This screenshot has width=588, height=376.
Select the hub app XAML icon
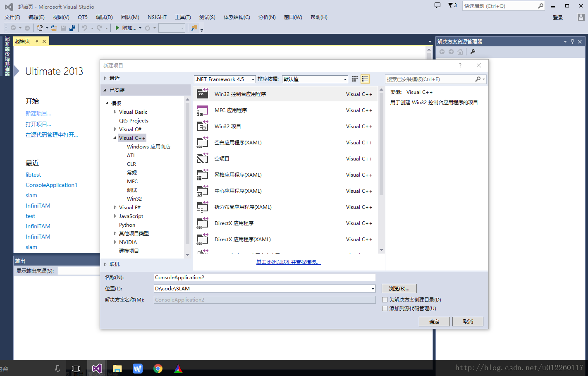click(x=203, y=191)
